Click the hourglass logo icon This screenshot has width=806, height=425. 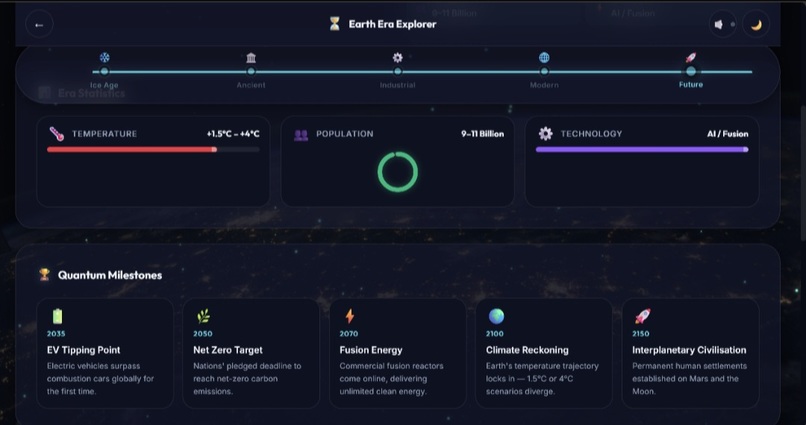click(x=335, y=24)
